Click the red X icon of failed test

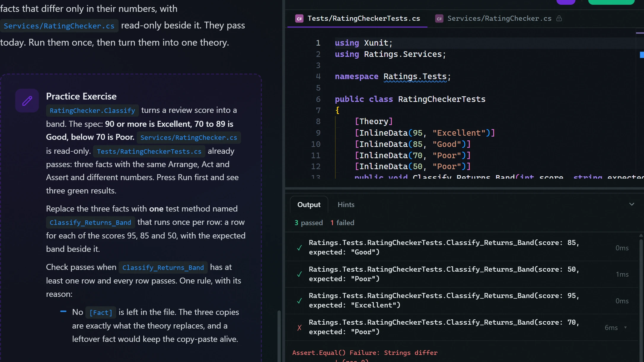(x=299, y=327)
